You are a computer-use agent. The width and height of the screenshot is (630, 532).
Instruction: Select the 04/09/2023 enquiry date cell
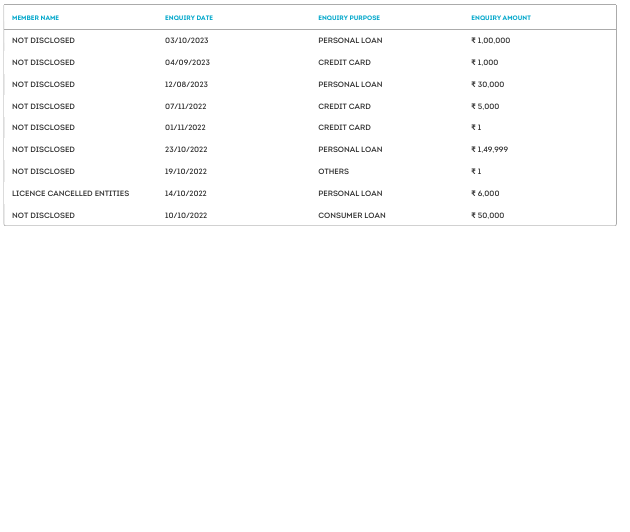point(187,63)
